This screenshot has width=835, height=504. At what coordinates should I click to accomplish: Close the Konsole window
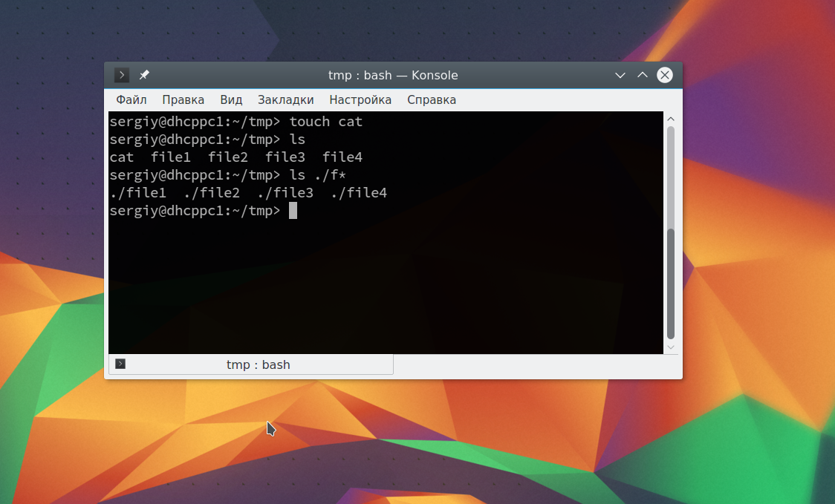(x=665, y=75)
